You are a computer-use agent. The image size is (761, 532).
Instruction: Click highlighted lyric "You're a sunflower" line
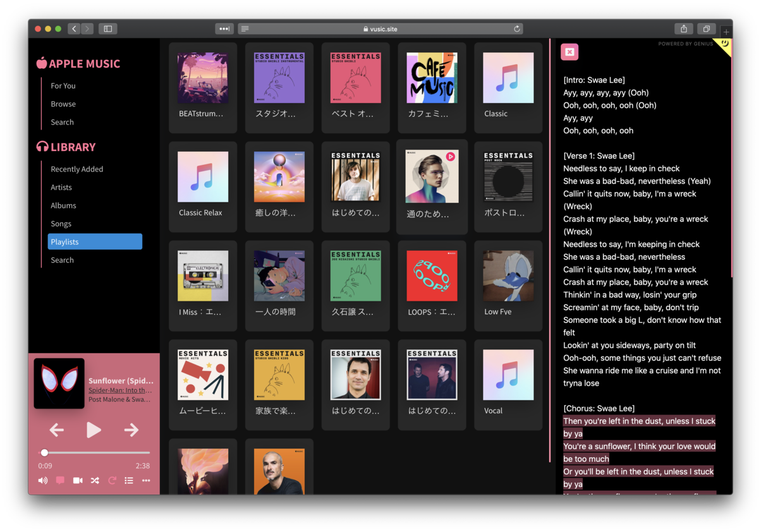639,452
